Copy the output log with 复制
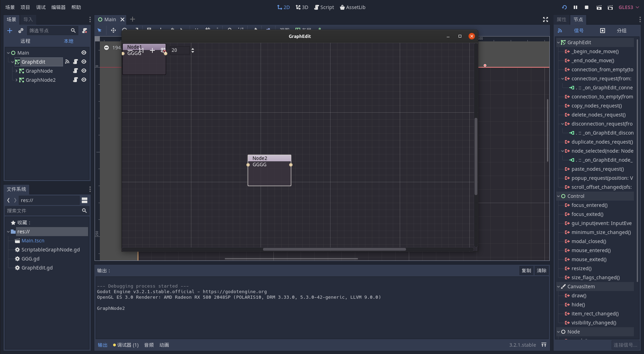Viewport: 644px width, 354px height. pos(526,271)
